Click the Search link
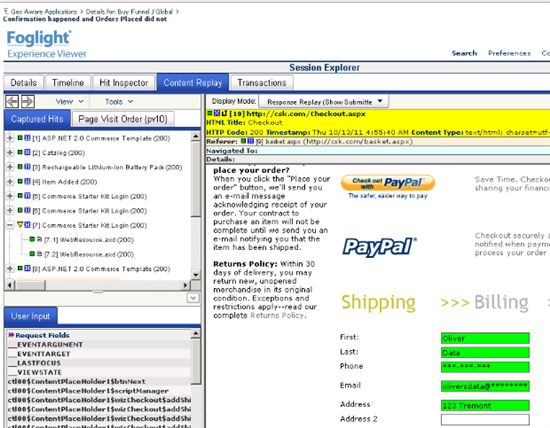Screen dimensions: 550x428 [464, 53]
